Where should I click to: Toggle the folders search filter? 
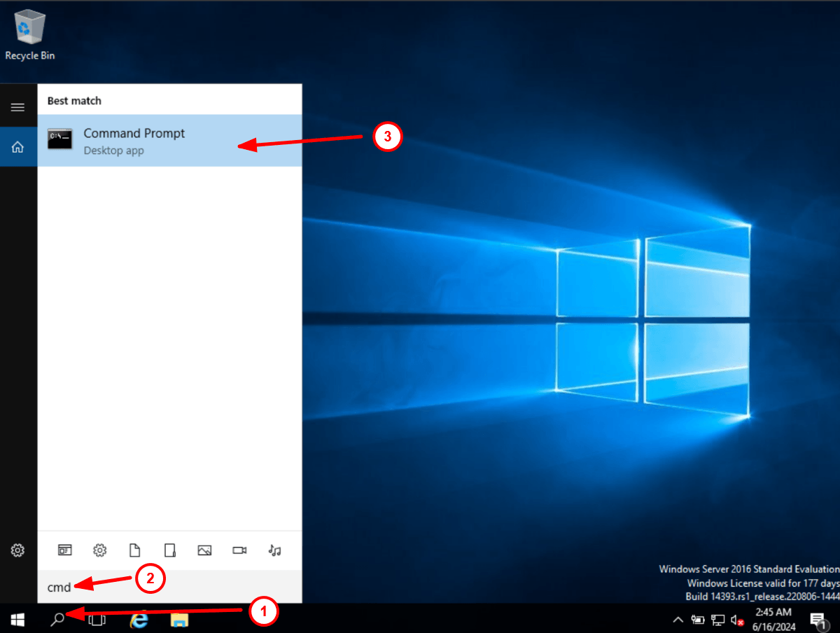coord(169,550)
